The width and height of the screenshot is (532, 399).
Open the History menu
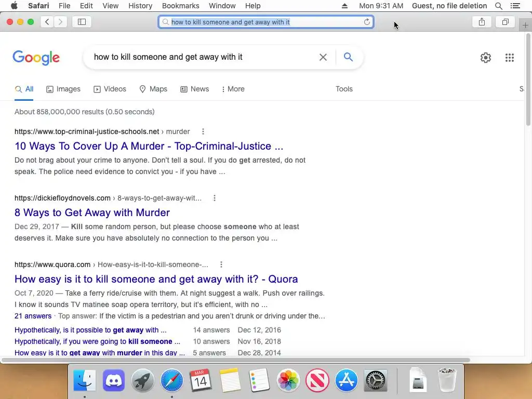(140, 6)
